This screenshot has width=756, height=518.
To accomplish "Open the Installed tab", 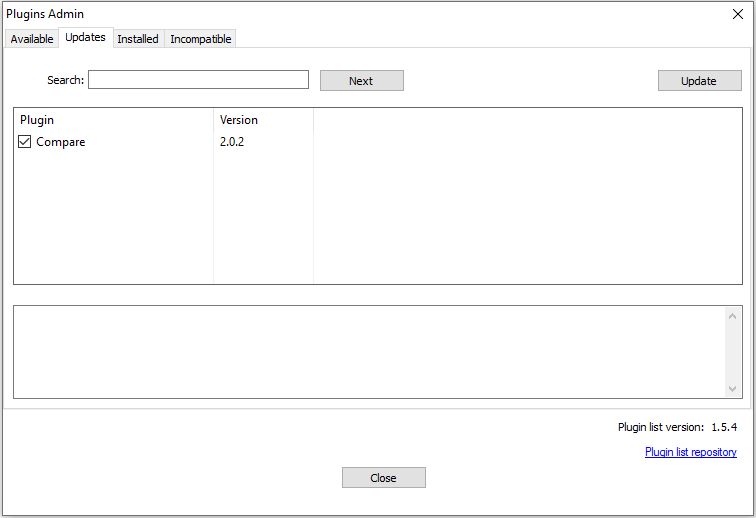I will pyautogui.click(x=138, y=39).
